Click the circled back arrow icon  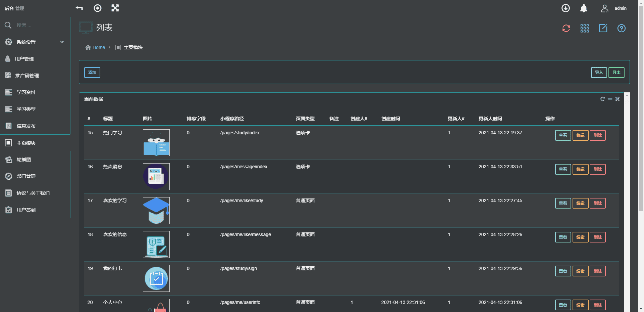pyautogui.click(x=98, y=8)
